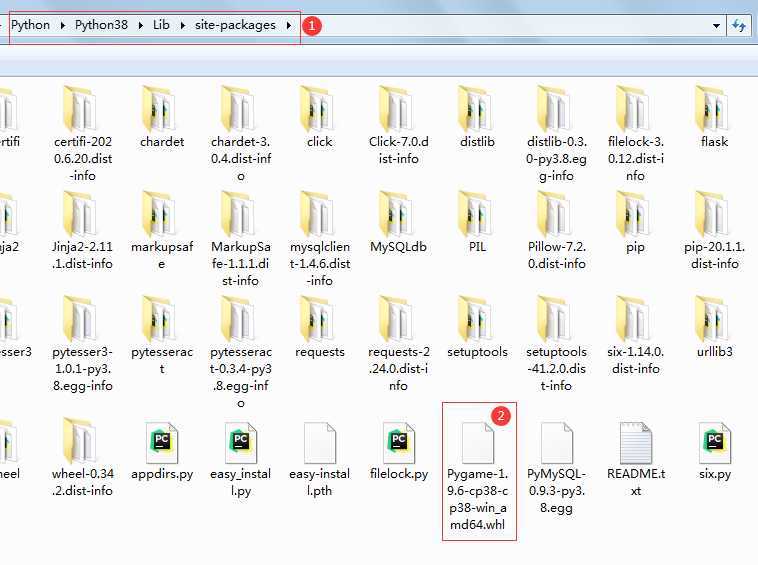Select the PyMySQL-0.9.3-py3.8.egg file

pyautogui.click(x=556, y=468)
